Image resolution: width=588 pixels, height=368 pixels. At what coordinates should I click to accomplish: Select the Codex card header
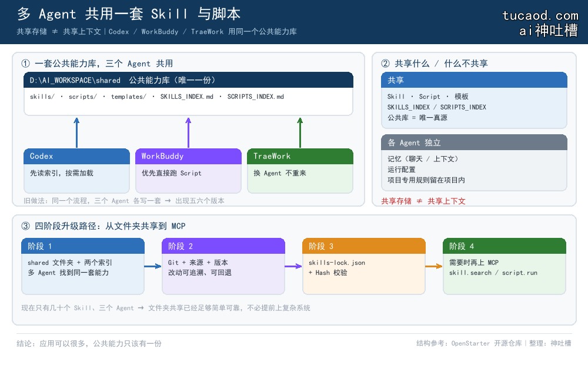[77, 156]
